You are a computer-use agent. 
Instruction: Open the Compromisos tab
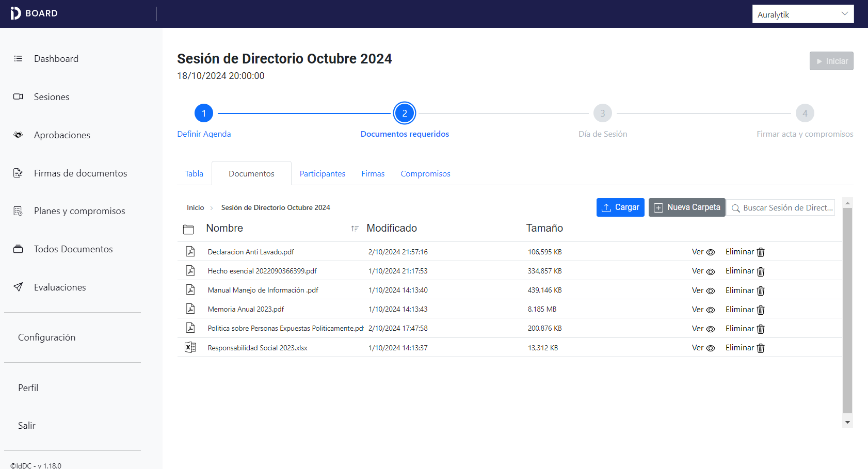pyautogui.click(x=425, y=174)
